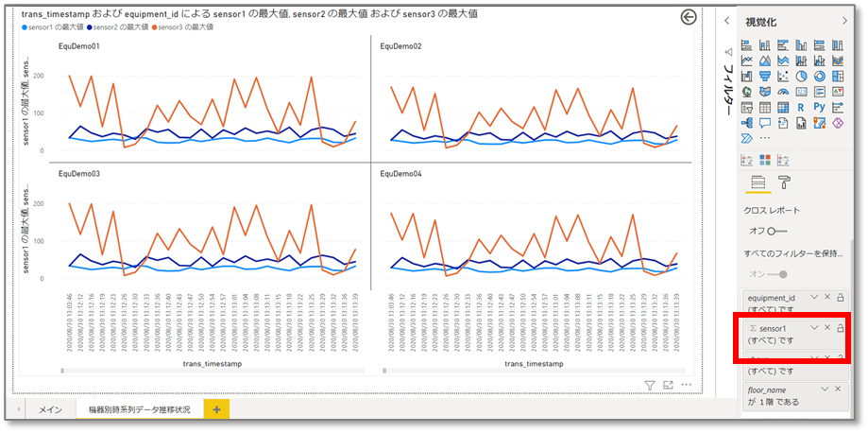This screenshot has height=433, width=868.
Task: Select the line chart visual icon
Action: tap(747, 61)
